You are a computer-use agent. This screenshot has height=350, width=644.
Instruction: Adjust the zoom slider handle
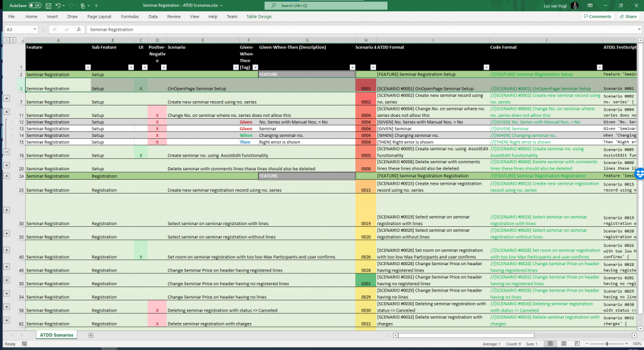pyautogui.click(x=607, y=344)
